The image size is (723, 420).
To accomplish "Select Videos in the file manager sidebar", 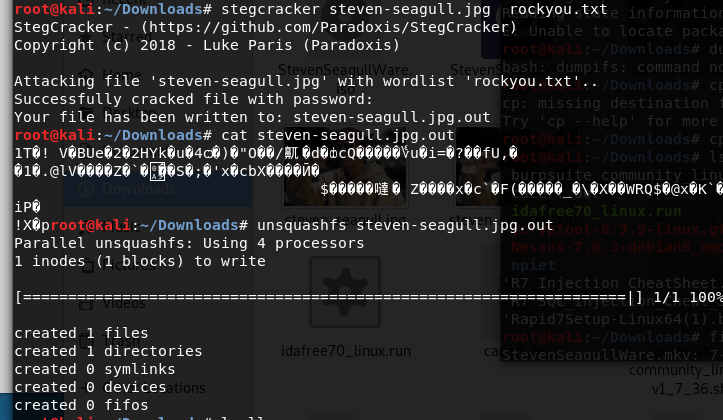I will pos(124,303).
